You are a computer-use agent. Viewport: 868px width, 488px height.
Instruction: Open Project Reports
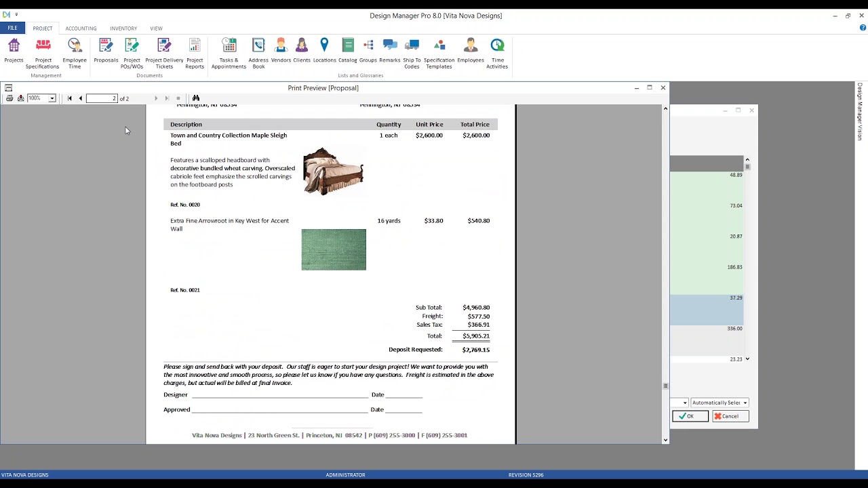coord(195,54)
